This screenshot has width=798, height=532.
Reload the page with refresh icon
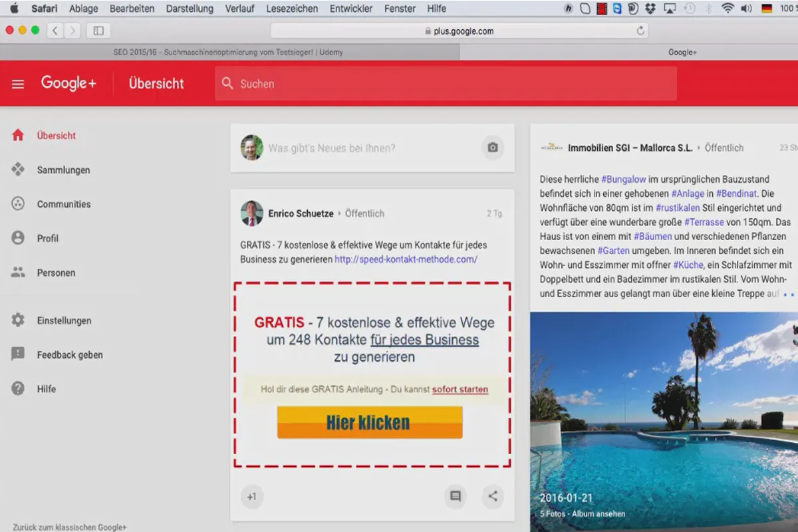[640, 31]
